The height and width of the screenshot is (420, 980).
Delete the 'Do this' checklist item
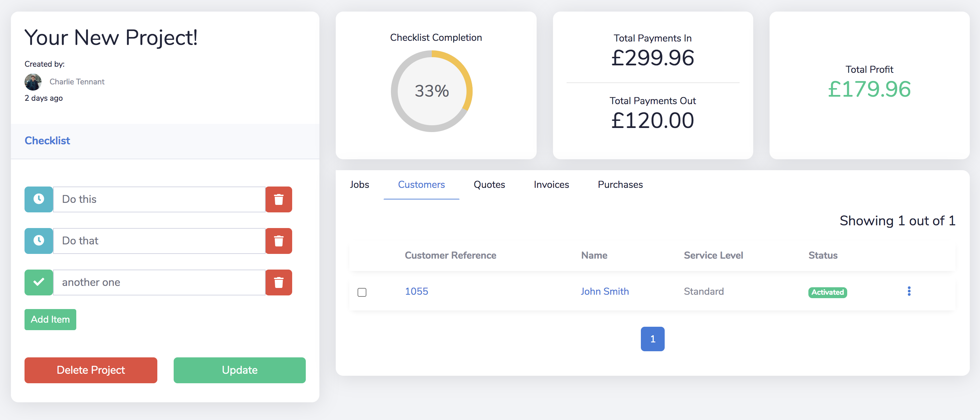pyautogui.click(x=279, y=199)
